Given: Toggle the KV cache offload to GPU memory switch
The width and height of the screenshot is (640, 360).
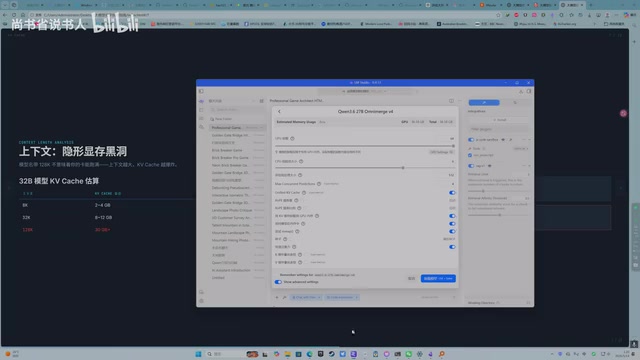Looking at the screenshot, I should tap(452, 216).
